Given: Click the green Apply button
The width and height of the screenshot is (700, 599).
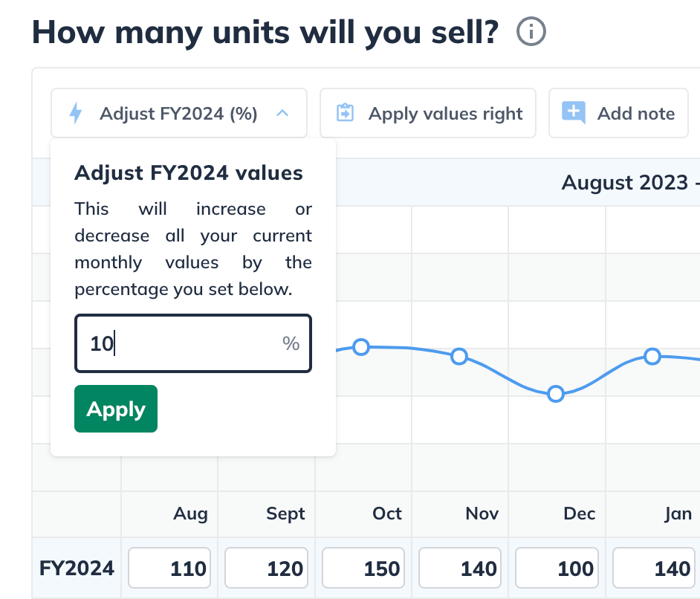Looking at the screenshot, I should click(116, 409).
